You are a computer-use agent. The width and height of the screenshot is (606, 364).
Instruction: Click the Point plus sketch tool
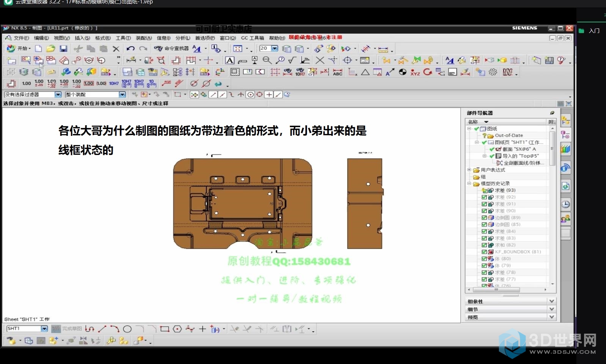[202, 329]
